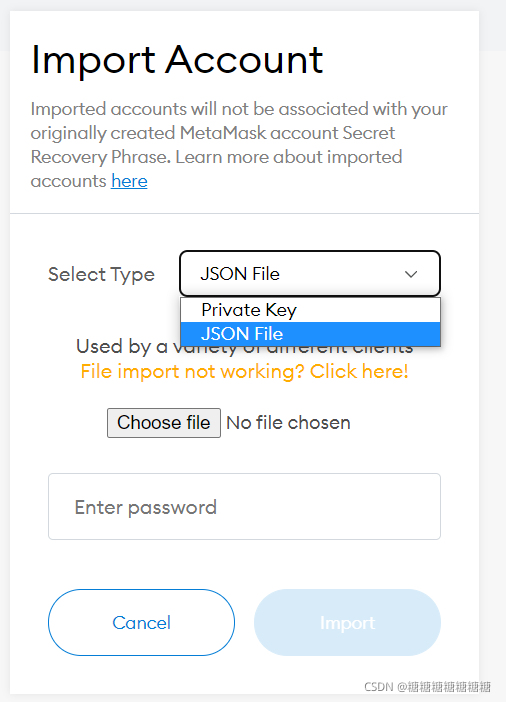Click the disabled Import button
The height and width of the screenshot is (702, 506).
click(347, 622)
